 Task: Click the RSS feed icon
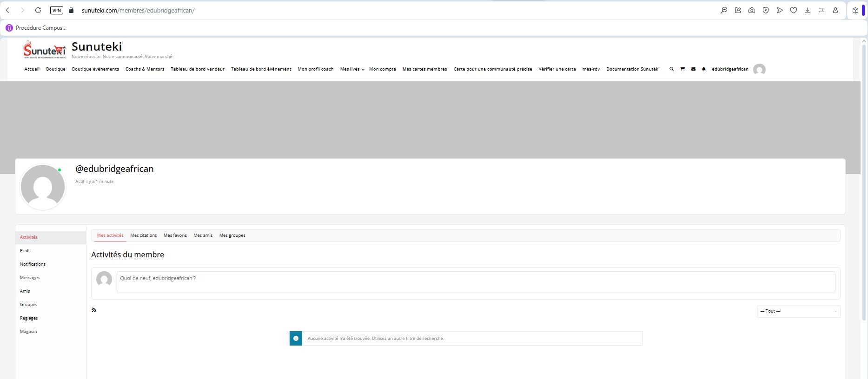click(94, 310)
